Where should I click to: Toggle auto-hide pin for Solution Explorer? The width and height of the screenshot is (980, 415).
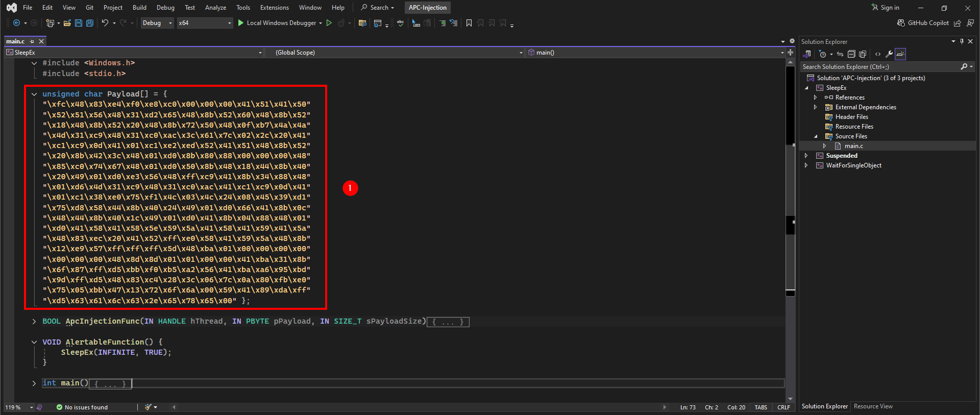click(x=962, y=41)
